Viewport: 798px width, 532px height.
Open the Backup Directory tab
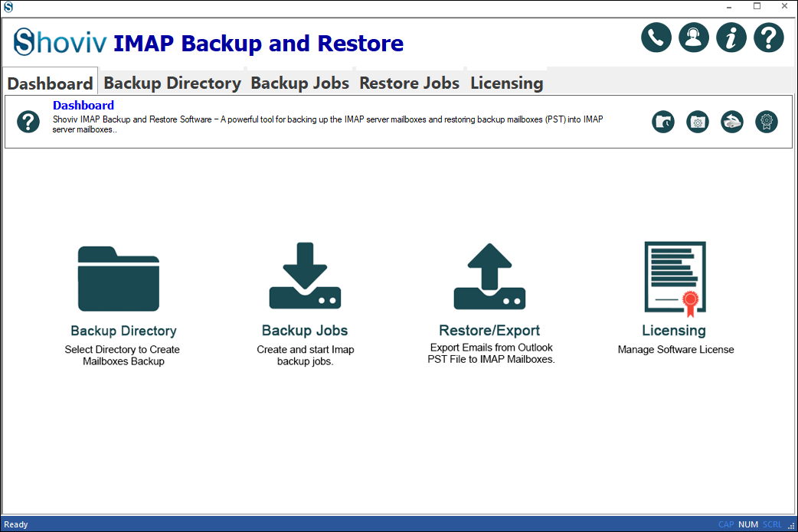point(172,83)
